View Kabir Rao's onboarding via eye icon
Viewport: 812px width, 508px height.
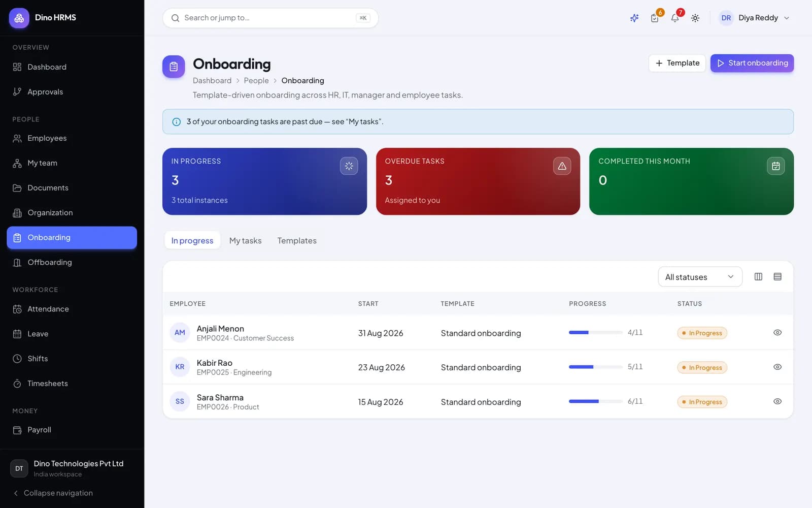tap(777, 367)
